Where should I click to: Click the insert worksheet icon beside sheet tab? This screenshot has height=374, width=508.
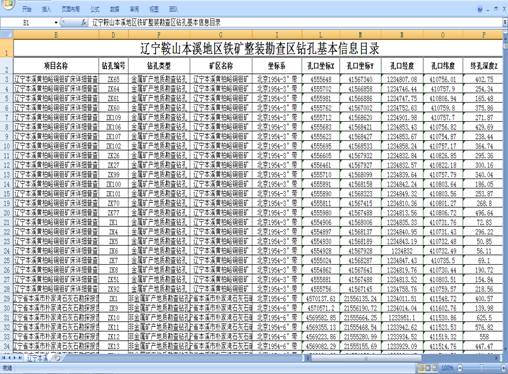click(x=56, y=358)
